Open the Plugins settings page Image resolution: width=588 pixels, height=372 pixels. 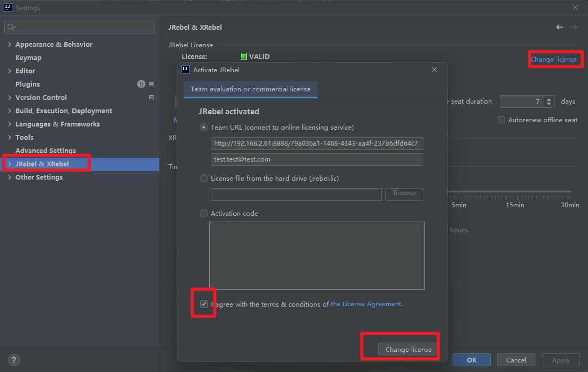tap(28, 84)
